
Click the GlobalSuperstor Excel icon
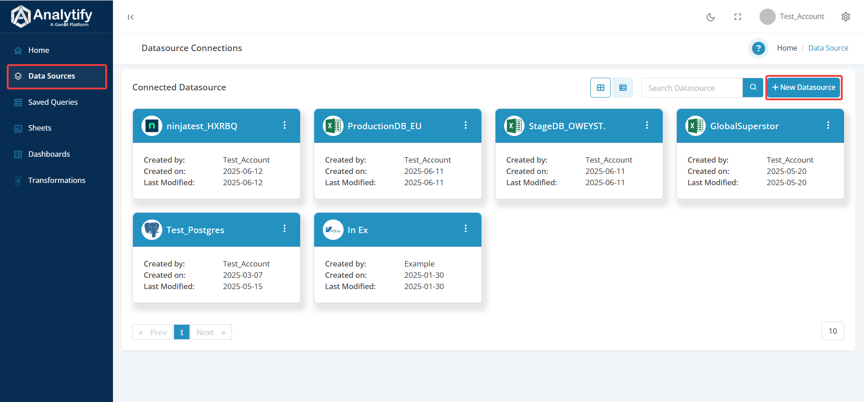coord(696,126)
